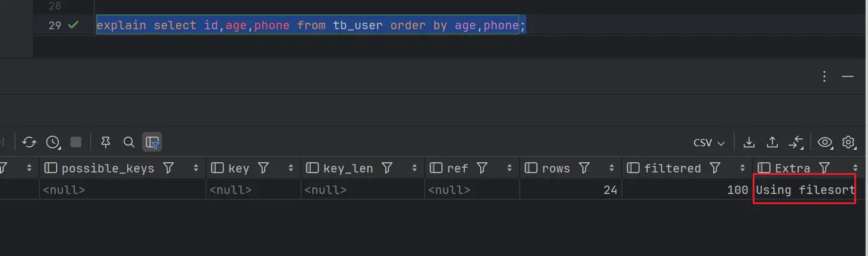Open the find magnifier in results
This screenshot has height=256, width=868.
pos(128,142)
